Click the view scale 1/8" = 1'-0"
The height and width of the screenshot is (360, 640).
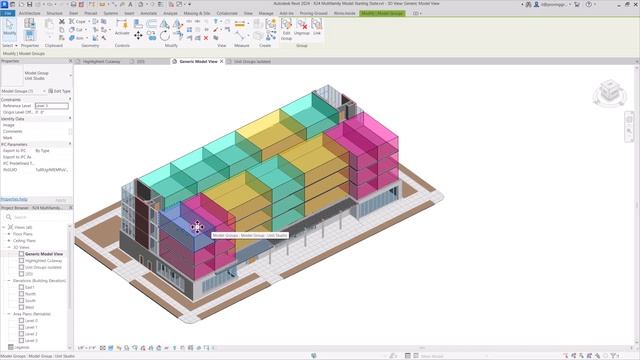pos(87,348)
